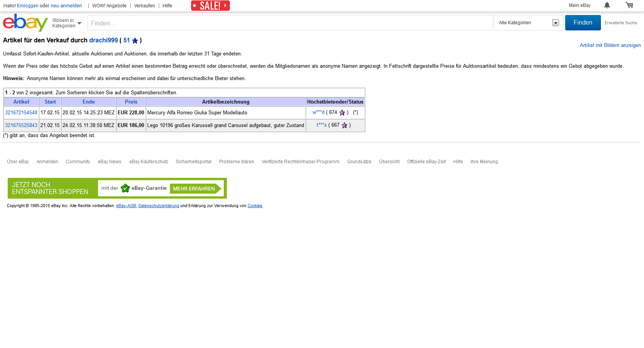
Task: Open Übersicht footer link
Action: (x=389, y=162)
